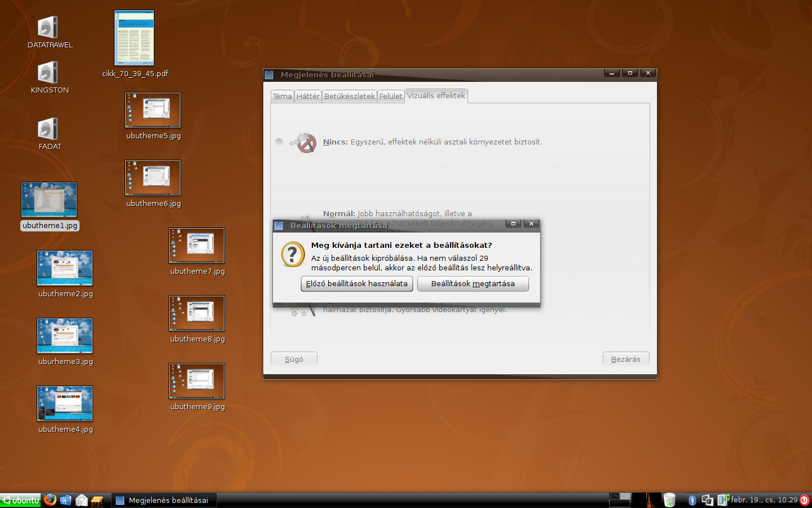Maximize the Megjelenés beállításai window
812x508 pixels.
click(x=630, y=73)
